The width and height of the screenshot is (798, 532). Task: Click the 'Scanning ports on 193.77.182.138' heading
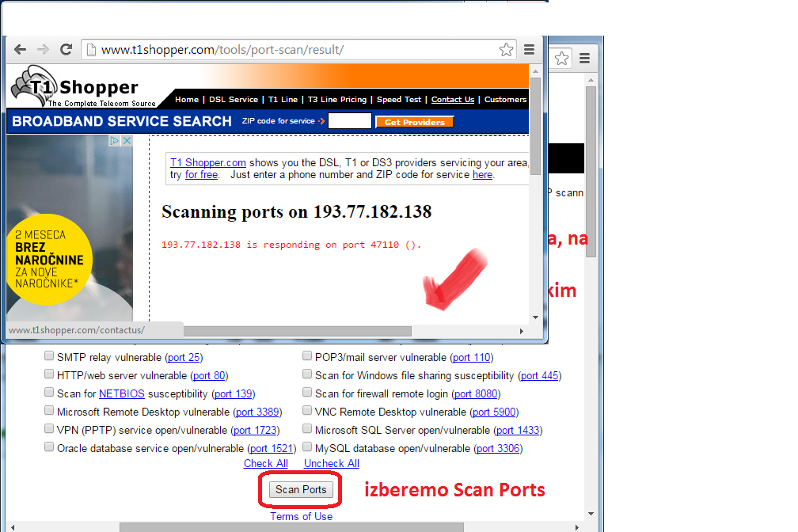tap(296, 212)
